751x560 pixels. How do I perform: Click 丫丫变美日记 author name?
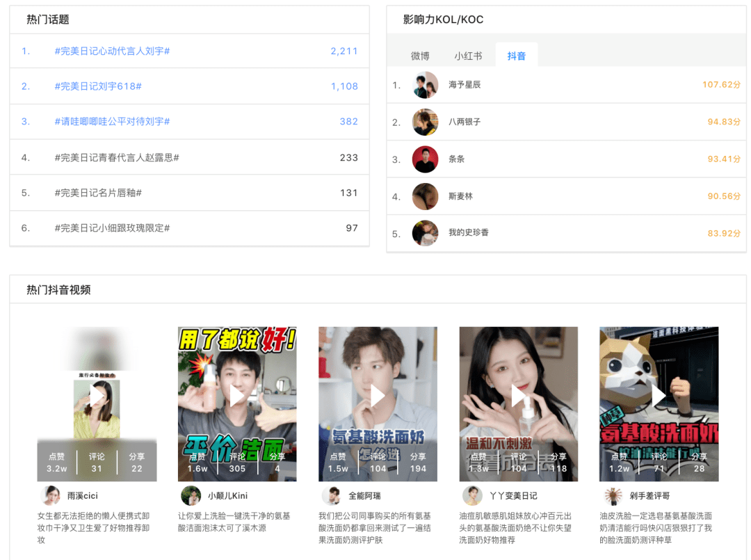[x=513, y=496]
